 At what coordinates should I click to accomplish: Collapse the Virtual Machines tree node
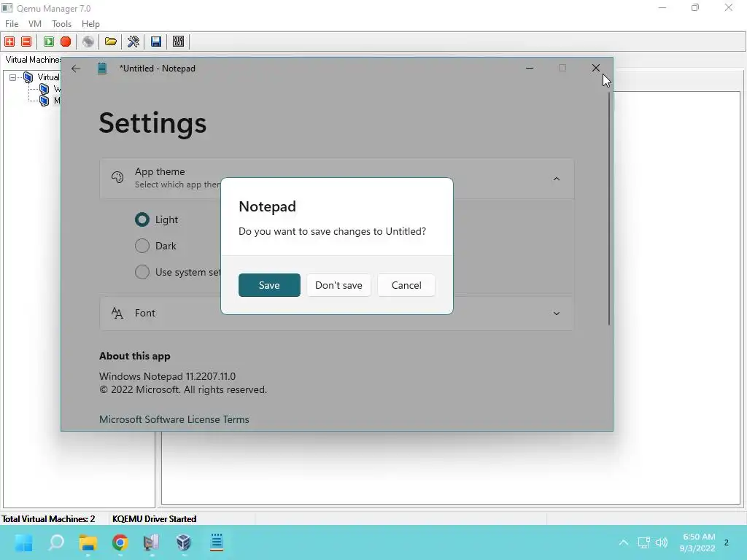[13, 77]
